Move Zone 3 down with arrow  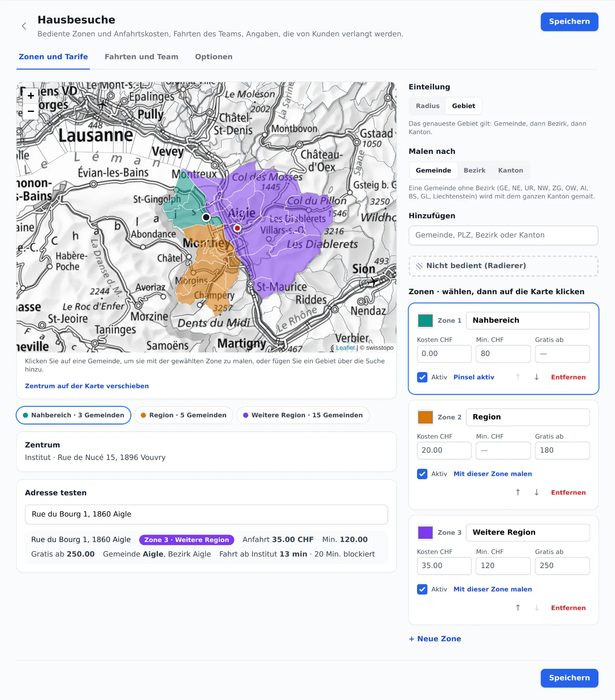click(x=537, y=608)
